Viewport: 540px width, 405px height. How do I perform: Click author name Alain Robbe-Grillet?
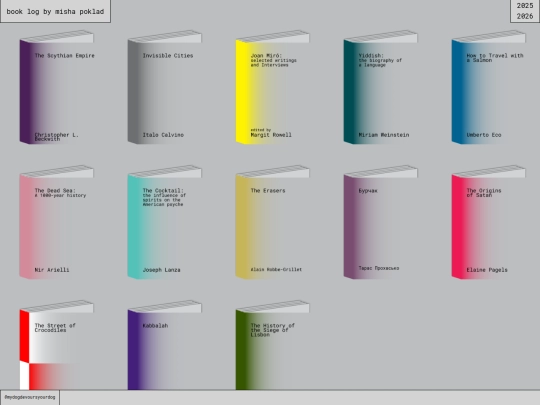pos(276,269)
